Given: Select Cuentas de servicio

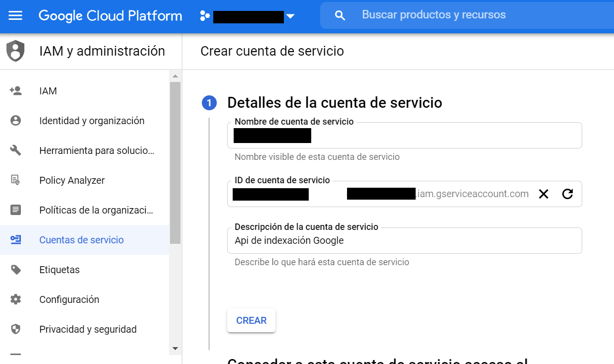Looking at the screenshot, I should tap(85, 240).
